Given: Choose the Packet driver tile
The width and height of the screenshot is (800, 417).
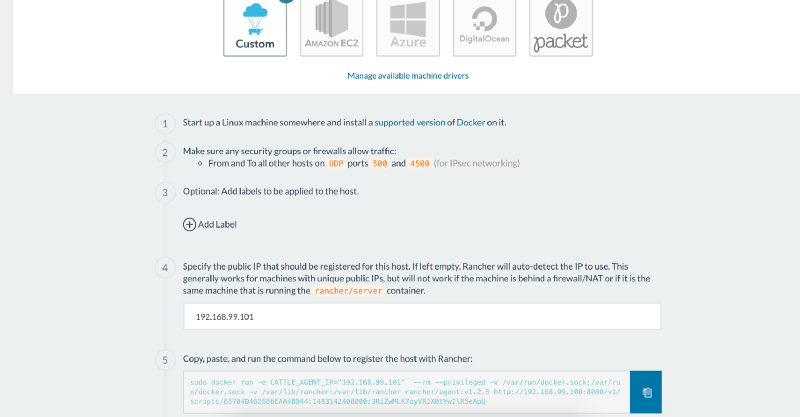Looking at the screenshot, I should coord(560,26).
